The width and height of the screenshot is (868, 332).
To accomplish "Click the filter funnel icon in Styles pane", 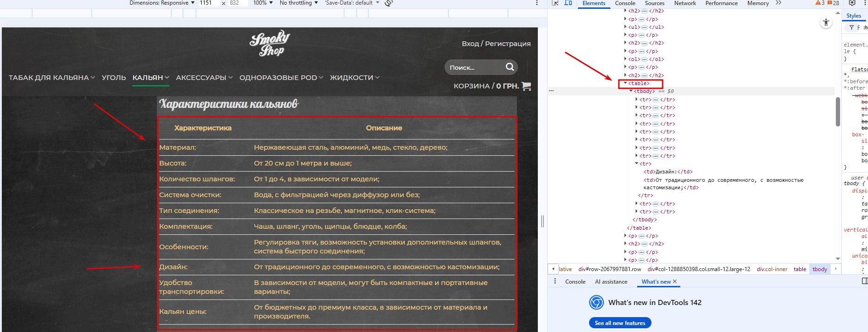I will [x=851, y=27].
